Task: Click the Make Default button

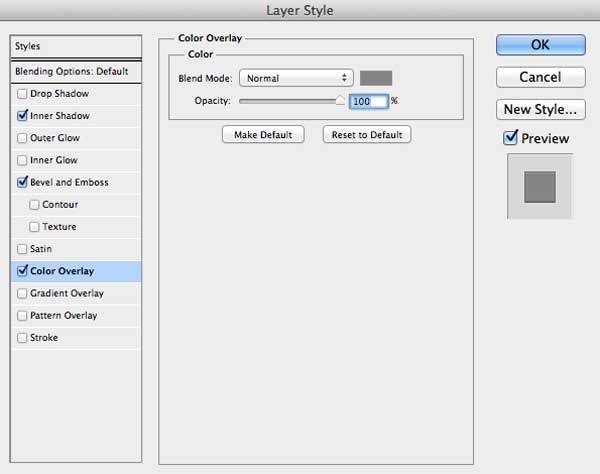Action: 263,135
